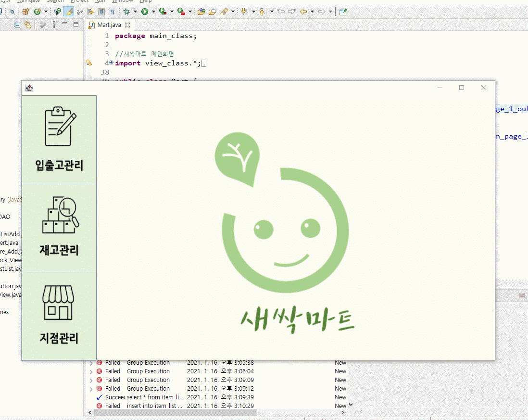
Task: Open the Navigate menu
Action: [28, 1]
